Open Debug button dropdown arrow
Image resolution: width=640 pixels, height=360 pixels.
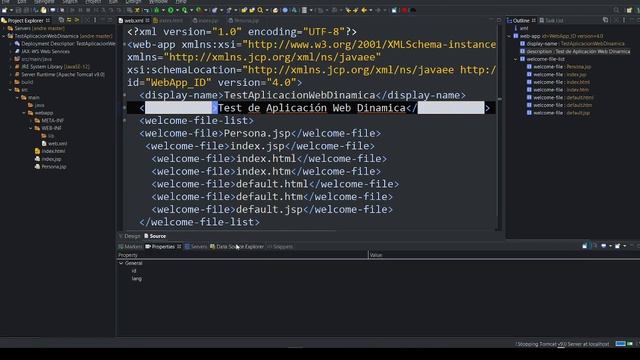[163, 10]
